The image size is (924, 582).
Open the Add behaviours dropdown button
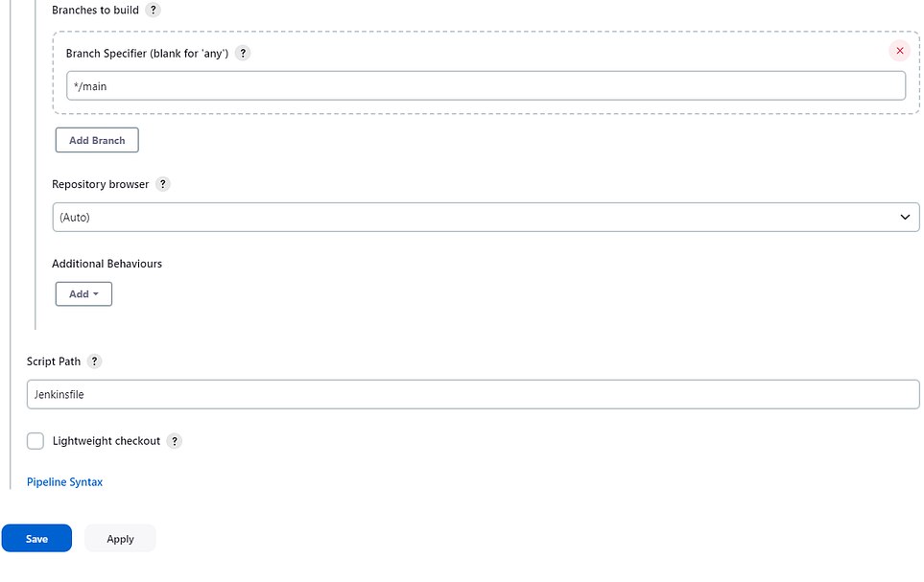(x=83, y=294)
